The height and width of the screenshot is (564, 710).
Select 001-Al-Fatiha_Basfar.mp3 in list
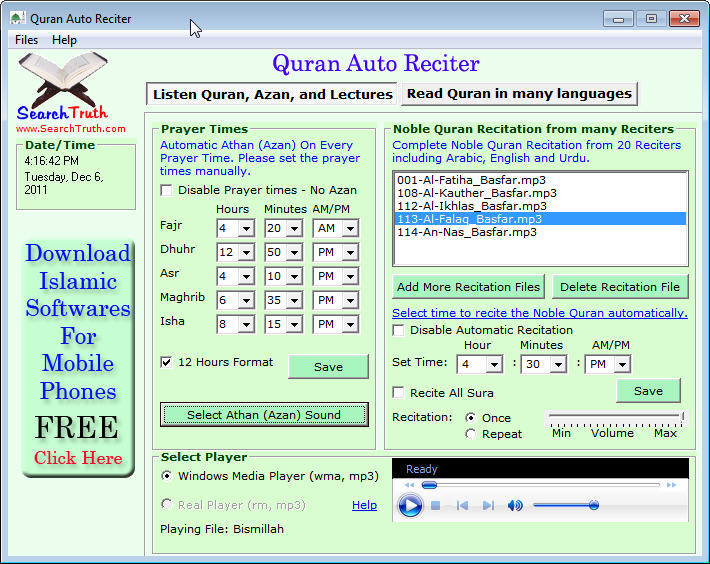(x=540, y=180)
